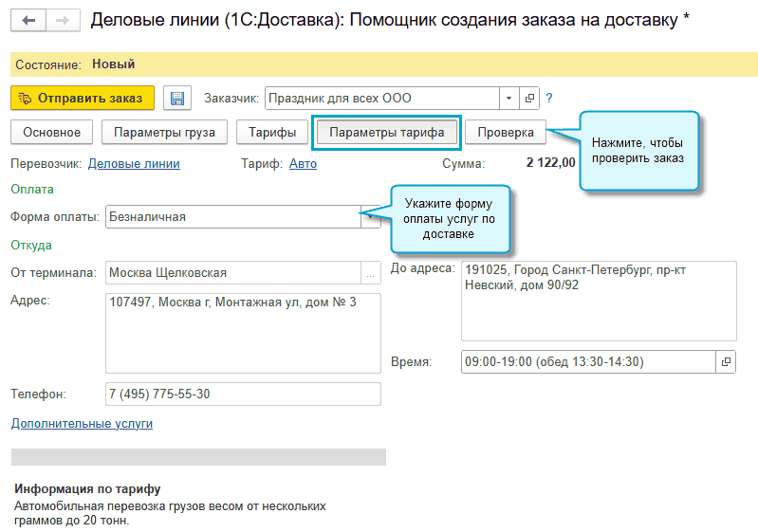Image resolution: width=758 pixels, height=532 pixels.
Task: Open the Деловые линии carrier link
Action: (134, 163)
